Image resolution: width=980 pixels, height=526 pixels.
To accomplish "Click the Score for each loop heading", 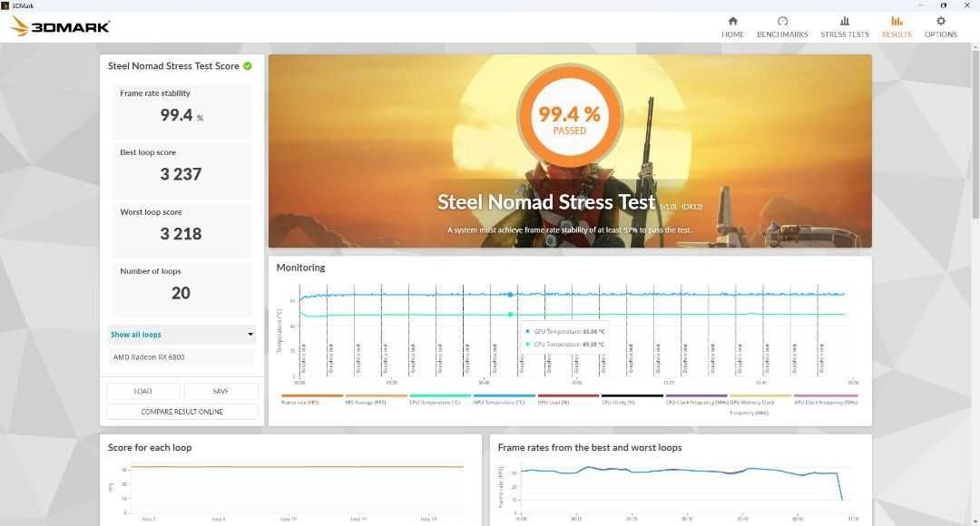I will [150, 447].
